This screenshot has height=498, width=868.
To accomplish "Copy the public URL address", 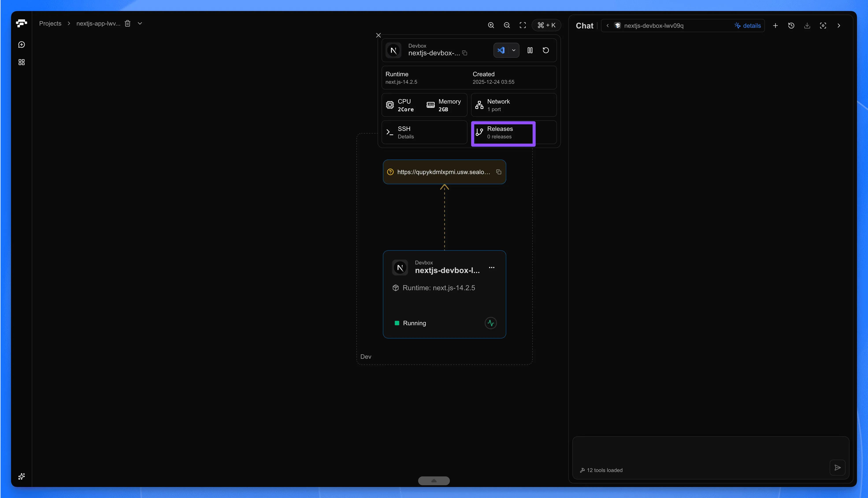I will pyautogui.click(x=499, y=172).
